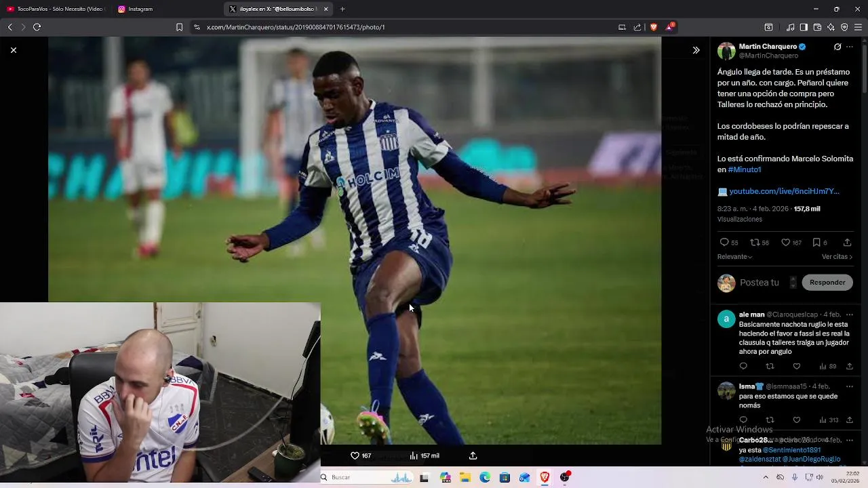Screen dimensions: 868x488
Task: Open a new browser tab
Action: [x=342, y=9]
